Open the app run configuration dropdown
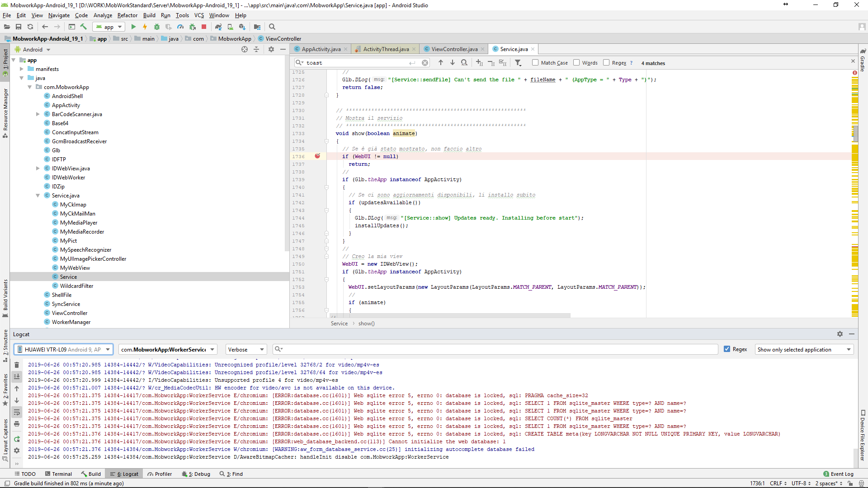 tap(108, 27)
